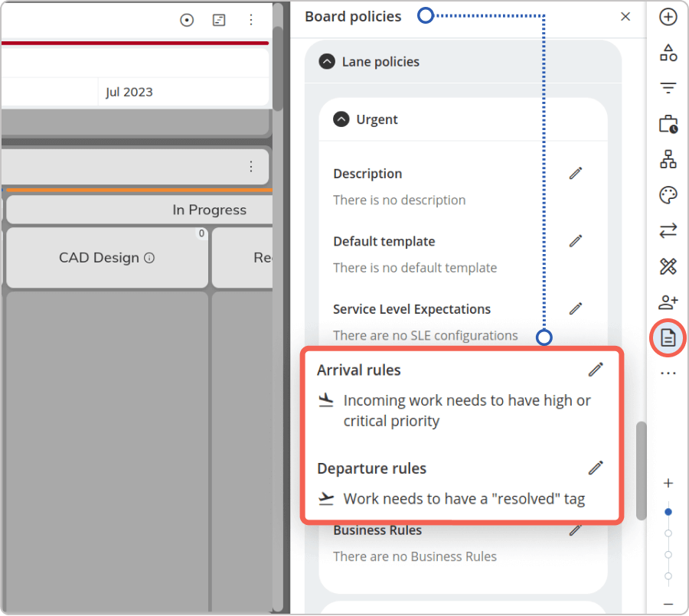The image size is (689, 616).
Task: Open the filter lines icon
Action: (668, 88)
